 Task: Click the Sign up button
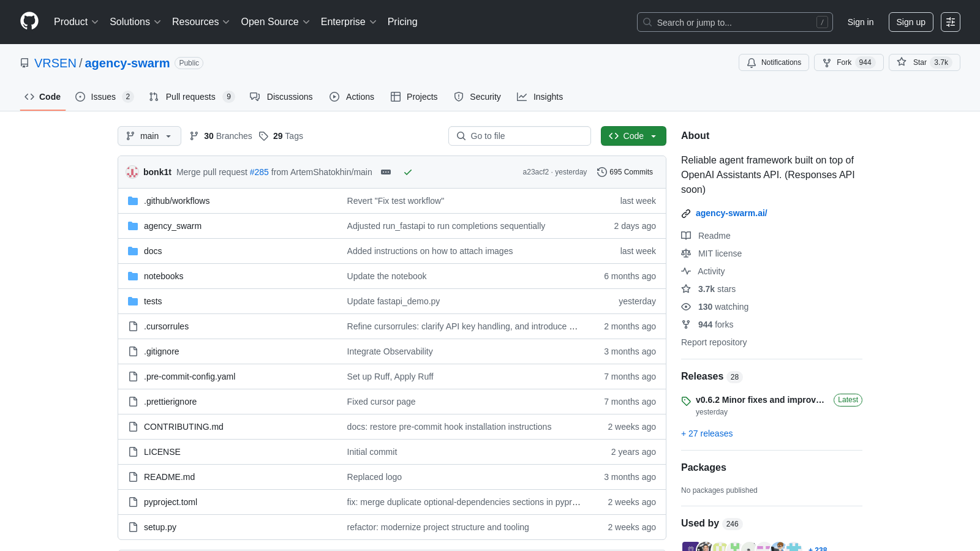(x=911, y=22)
